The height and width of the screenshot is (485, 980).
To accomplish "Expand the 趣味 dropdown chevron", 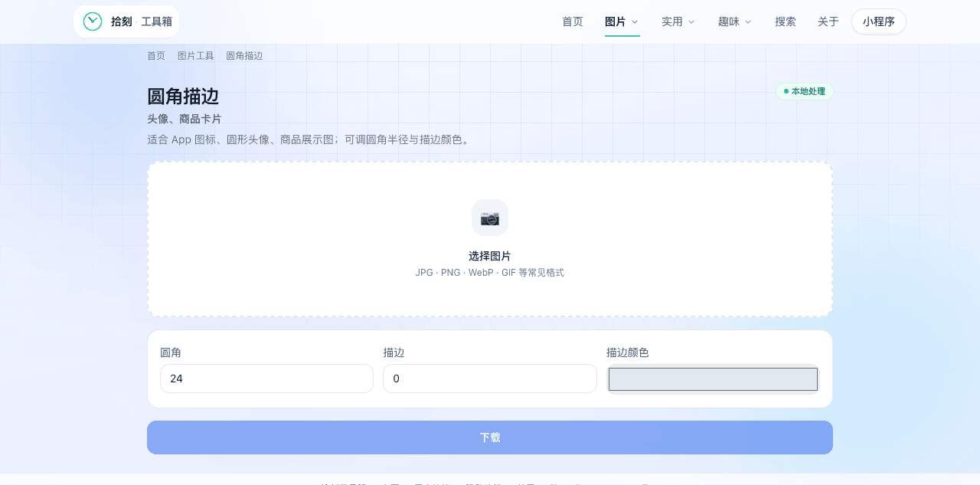I will (x=748, y=21).
